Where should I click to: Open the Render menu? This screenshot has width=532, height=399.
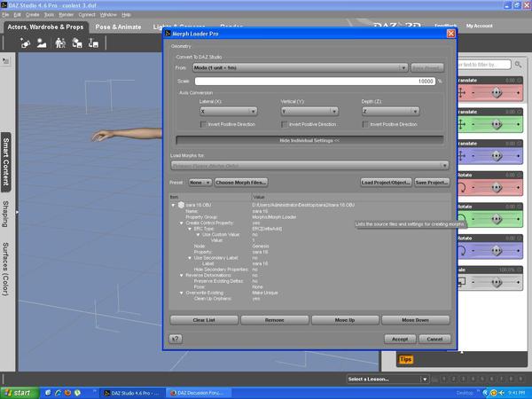66,14
